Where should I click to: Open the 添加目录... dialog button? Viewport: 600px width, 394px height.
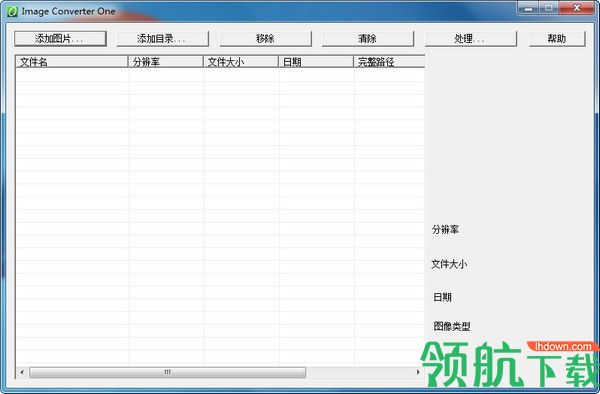coord(163,39)
